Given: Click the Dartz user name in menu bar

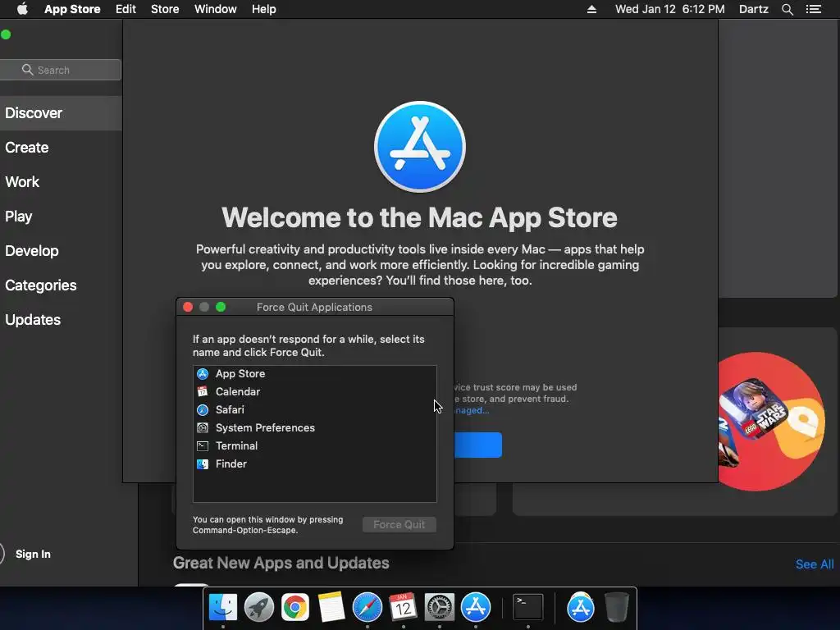Looking at the screenshot, I should pyautogui.click(x=754, y=9).
